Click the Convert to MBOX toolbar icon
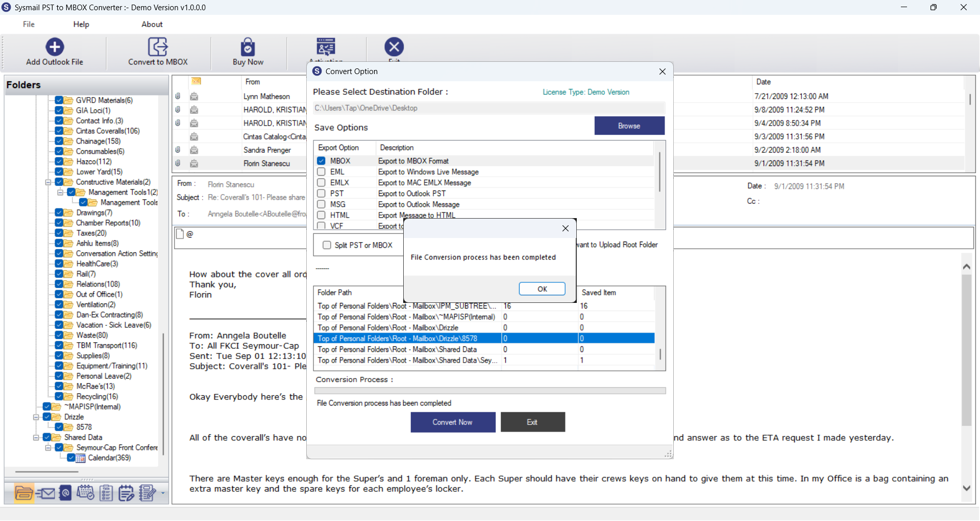 tap(158, 47)
